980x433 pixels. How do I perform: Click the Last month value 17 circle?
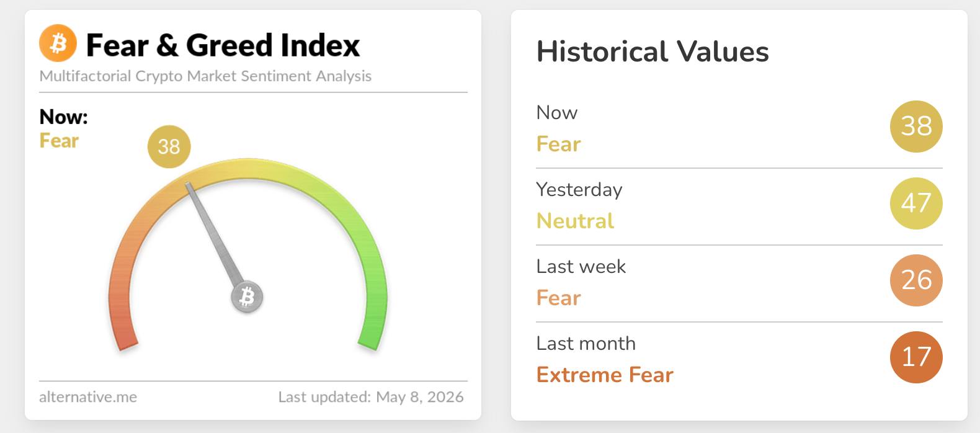pyautogui.click(x=916, y=357)
